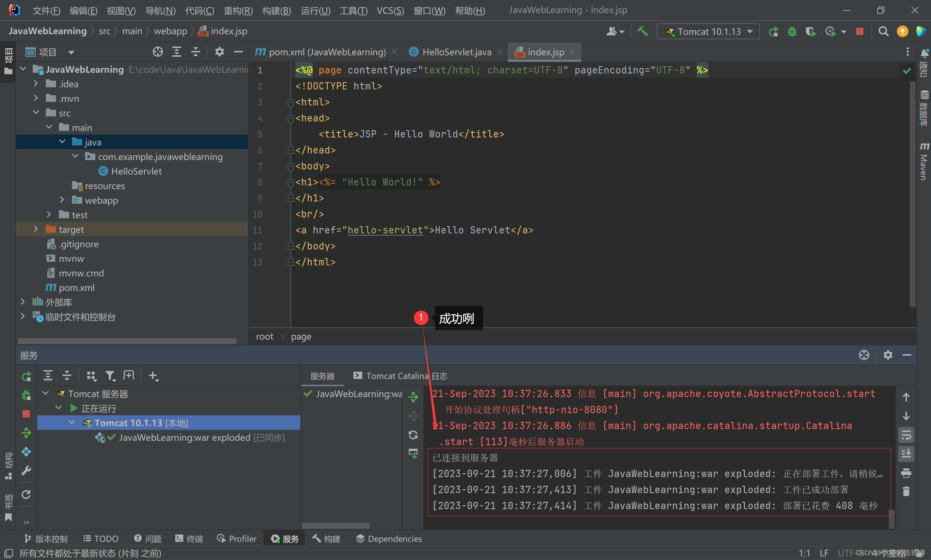Click the hello-servlet hyperlink in index.jsp
The width and height of the screenshot is (931, 560).
pos(385,230)
